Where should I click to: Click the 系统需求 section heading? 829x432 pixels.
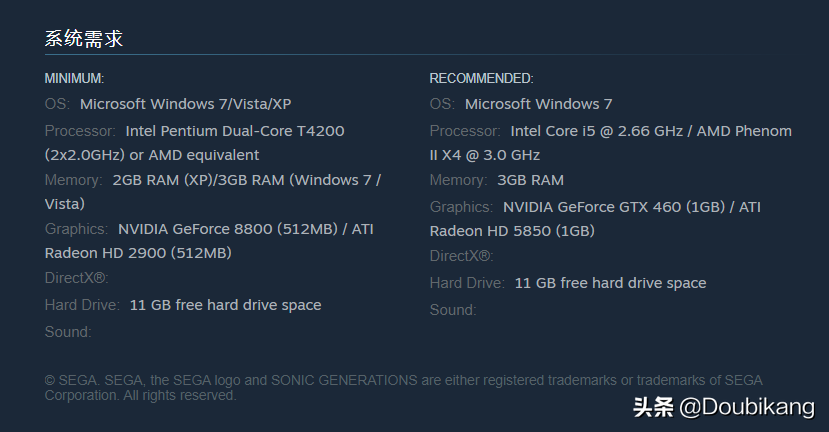(x=83, y=39)
